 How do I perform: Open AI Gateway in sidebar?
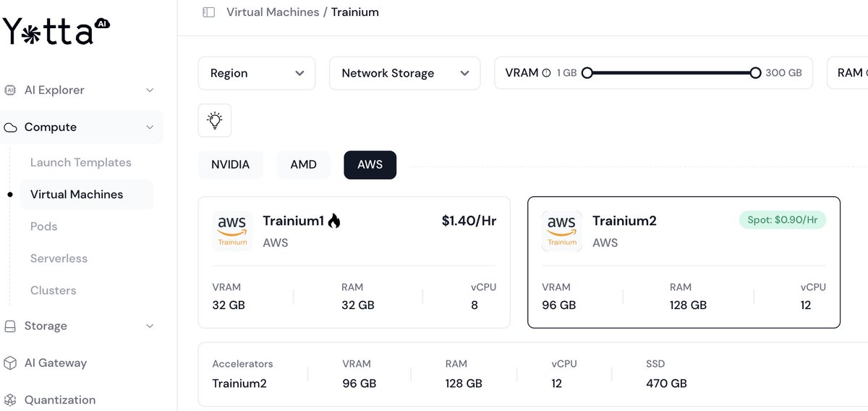pos(56,363)
